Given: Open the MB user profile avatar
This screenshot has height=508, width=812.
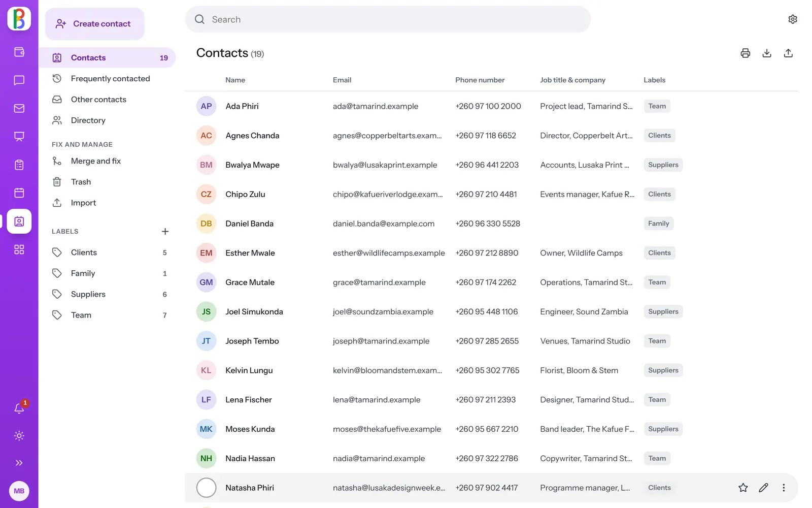Looking at the screenshot, I should tap(19, 491).
